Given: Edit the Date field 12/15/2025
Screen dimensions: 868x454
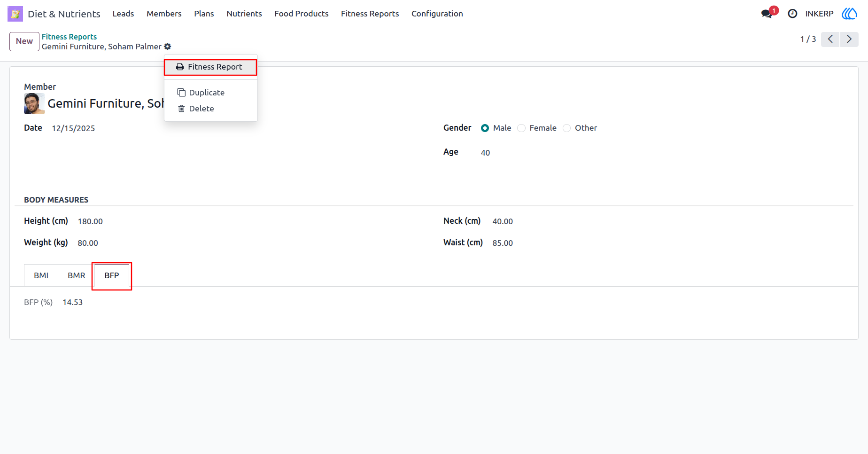Looking at the screenshot, I should click(x=73, y=128).
